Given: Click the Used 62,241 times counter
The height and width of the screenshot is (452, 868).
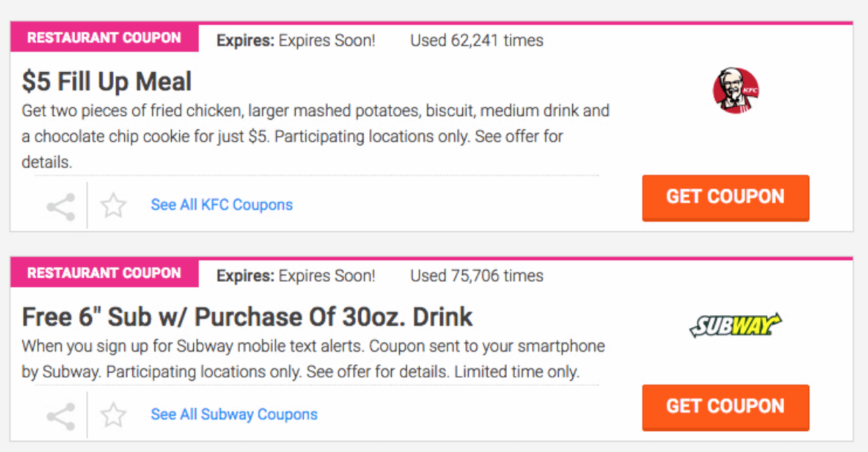Looking at the screenshot, I should 476,40.
